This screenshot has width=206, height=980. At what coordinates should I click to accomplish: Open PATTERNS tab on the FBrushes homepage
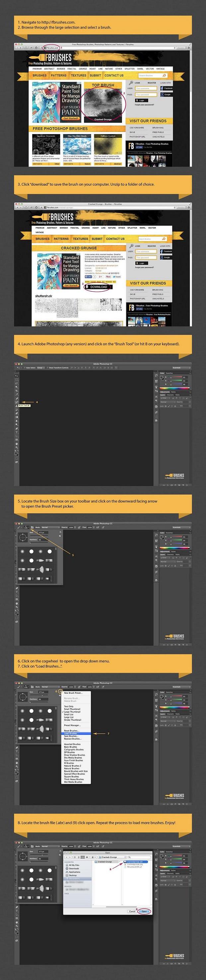click(x=58, y=75)
